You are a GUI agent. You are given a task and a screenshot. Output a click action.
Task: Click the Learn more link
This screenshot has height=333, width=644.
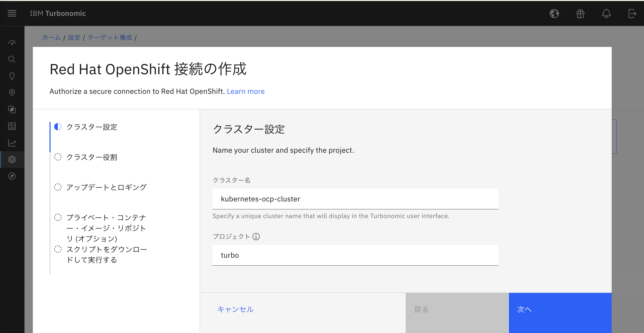pos(246,91)
